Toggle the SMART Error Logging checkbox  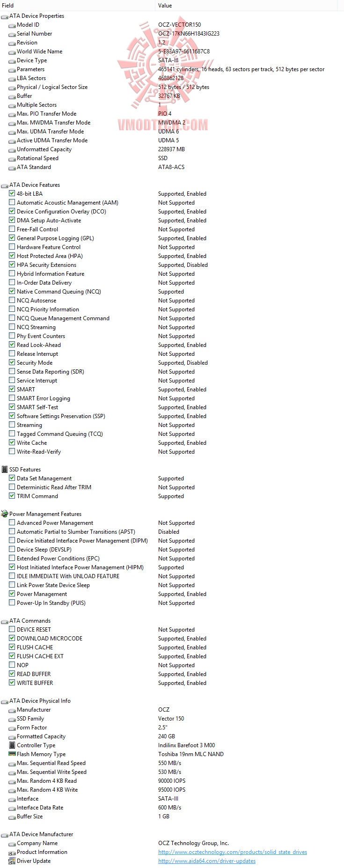pyautogui.click(x=12, y=398)
